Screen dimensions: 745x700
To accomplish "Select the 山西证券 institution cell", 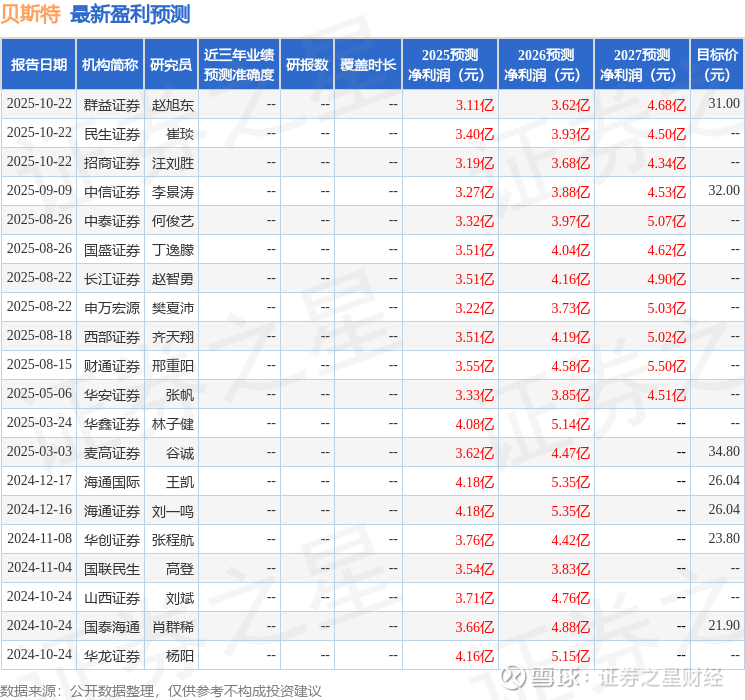I will click(x=112, y=598).
